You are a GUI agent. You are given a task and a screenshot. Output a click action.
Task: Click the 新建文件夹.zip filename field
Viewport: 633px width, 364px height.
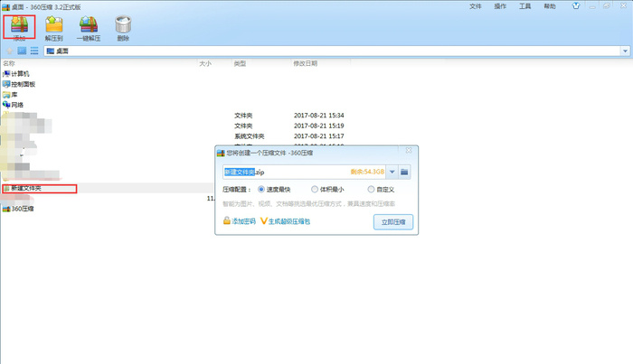pyautogui.click(x=304, y=173)
